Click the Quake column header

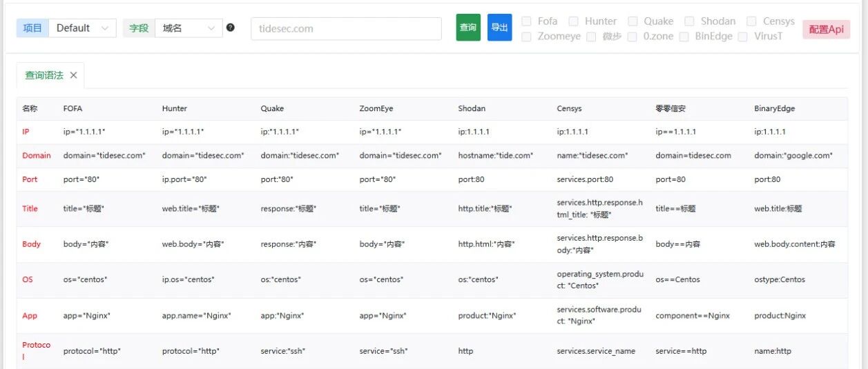pos(272,108)
